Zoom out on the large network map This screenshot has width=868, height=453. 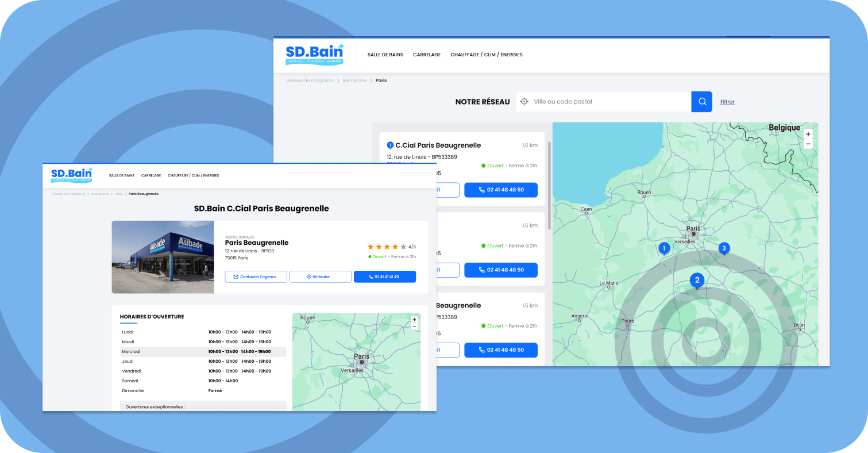point(808,144)
